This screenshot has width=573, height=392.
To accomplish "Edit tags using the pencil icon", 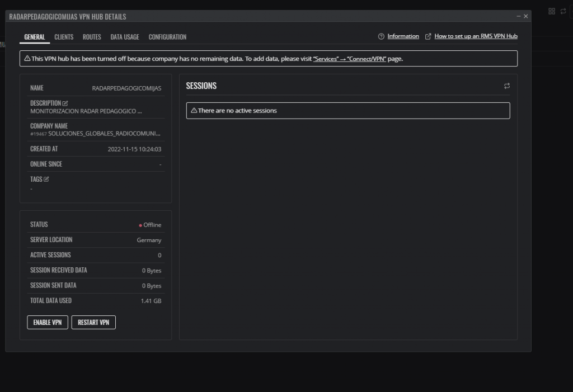I will tap(46, 179).
